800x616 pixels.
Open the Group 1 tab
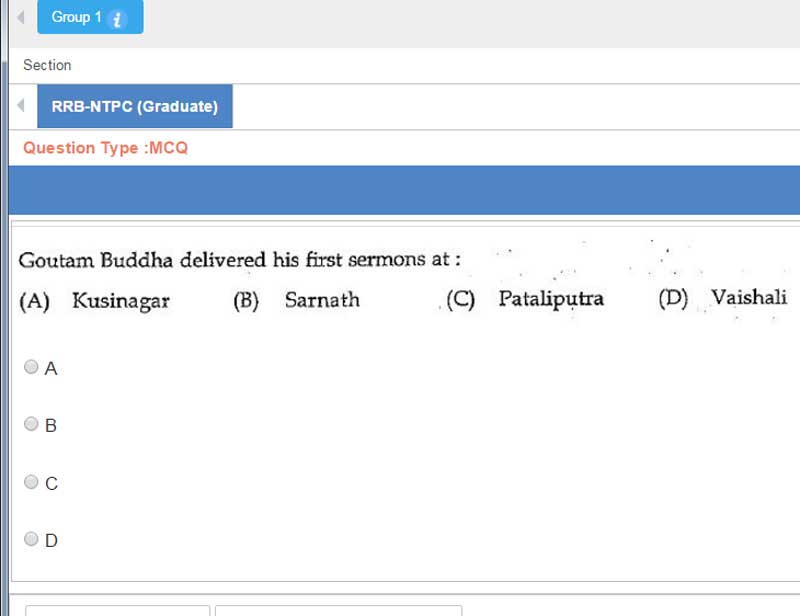click(x=77, y=18)
